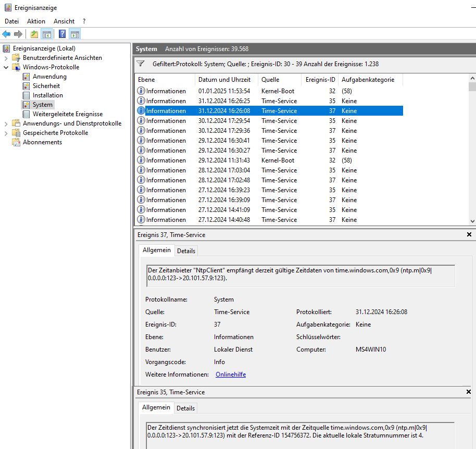This screenshot has height=449, width=476.
Task: Switch to Details tab of Ereignis 35
Action: click(185, 408)
